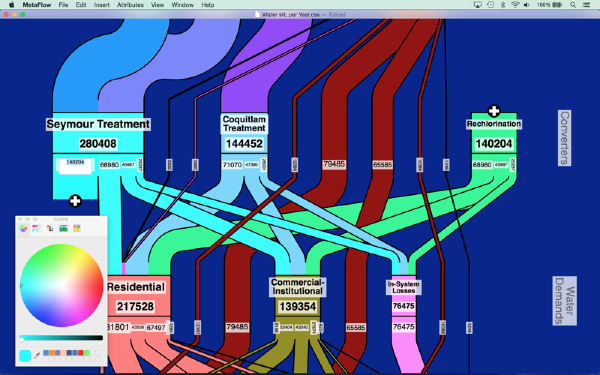Click the selected 140204 flow field under Seymour

75,166
